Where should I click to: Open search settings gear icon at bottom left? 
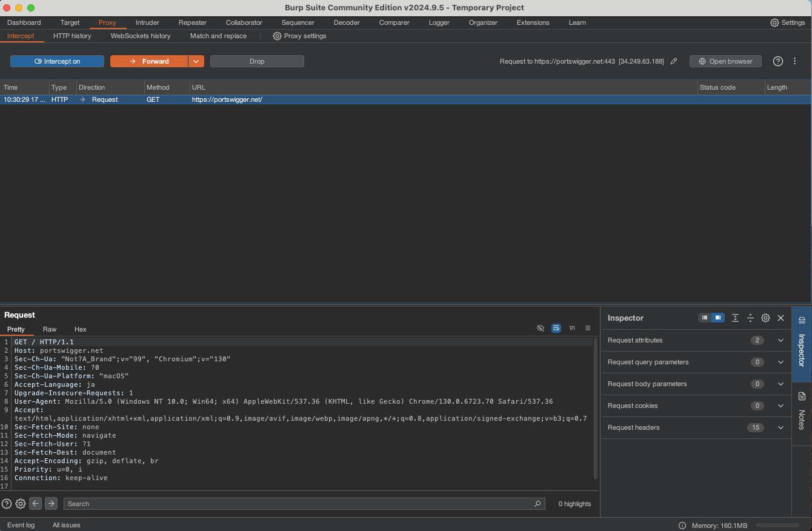pyautogui.click(x=21, y=504)
